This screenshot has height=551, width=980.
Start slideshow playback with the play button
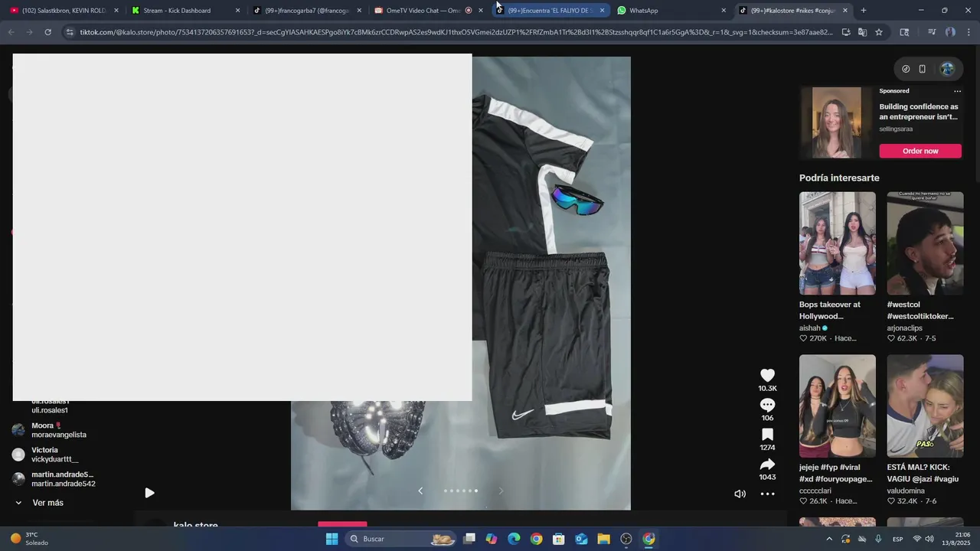pyautogui.click(x=149, y=493)
